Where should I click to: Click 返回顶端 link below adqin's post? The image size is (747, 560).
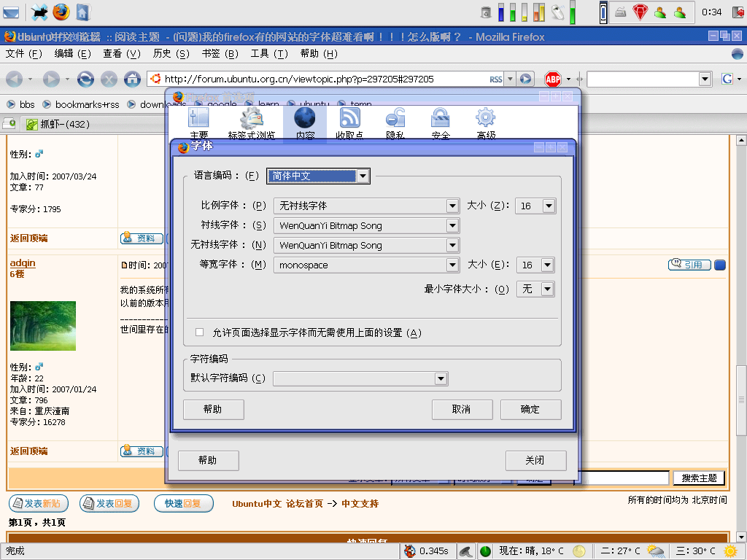pos(28,451)
